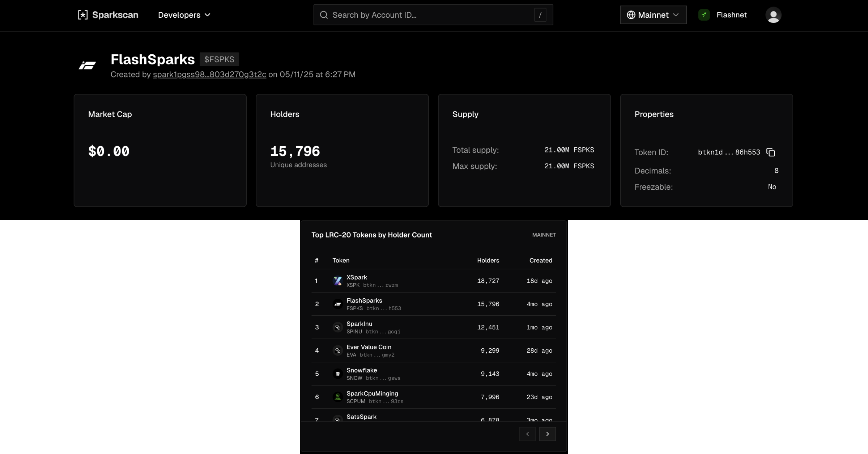The height and width of the screenshot is (454, 868).
Task: Click the slash shortcut key badge
Action: [540, 15]
